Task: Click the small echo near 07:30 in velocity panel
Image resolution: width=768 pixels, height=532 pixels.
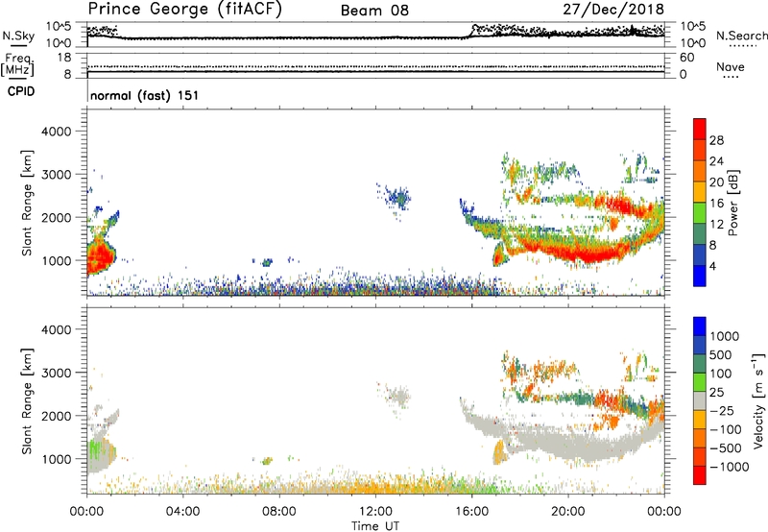Action: [267, 461]
